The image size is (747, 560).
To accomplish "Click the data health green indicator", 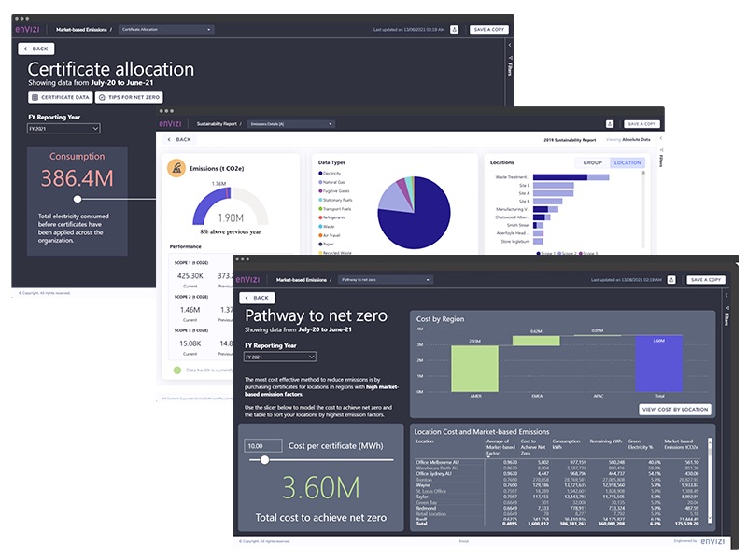I will (x=177, y=370).
